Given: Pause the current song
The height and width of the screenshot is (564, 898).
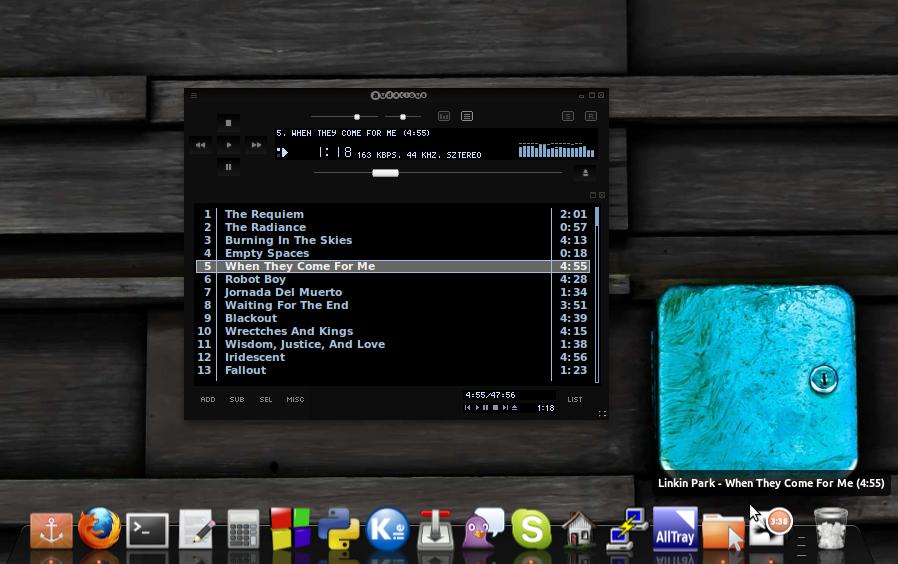Looking at the screenshot, I should [229, 167].
